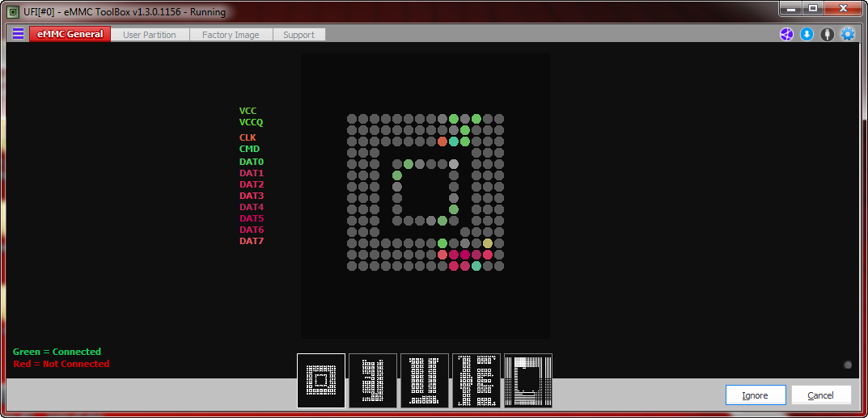Viewport: 868px width, 418px height.
Task: Click the DAT1 pin label
Action: click(x=252, y=173)
